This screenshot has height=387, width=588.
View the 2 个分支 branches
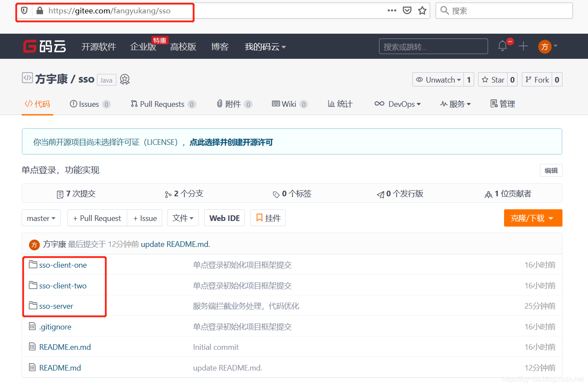tap(184, 194)
